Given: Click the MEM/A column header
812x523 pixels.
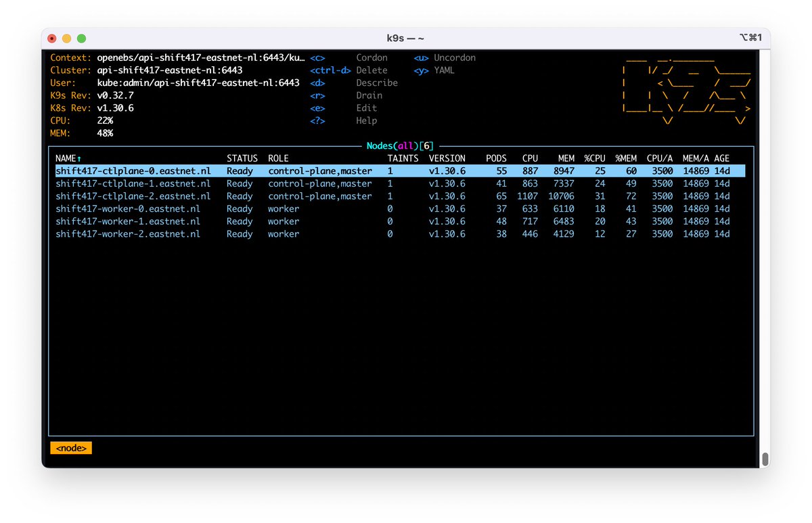Looking at the screenshot, I should [696, 158].
